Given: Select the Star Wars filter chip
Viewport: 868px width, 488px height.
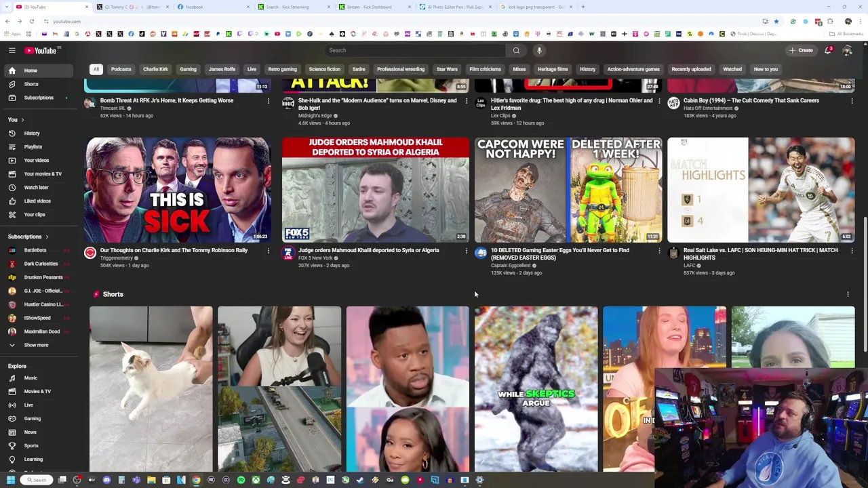Looking at the screenshot, I should (447, 69).
